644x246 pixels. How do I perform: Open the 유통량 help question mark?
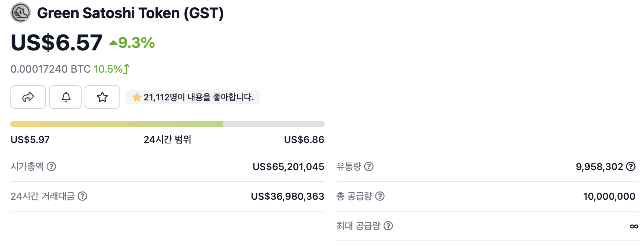point(369,167)
